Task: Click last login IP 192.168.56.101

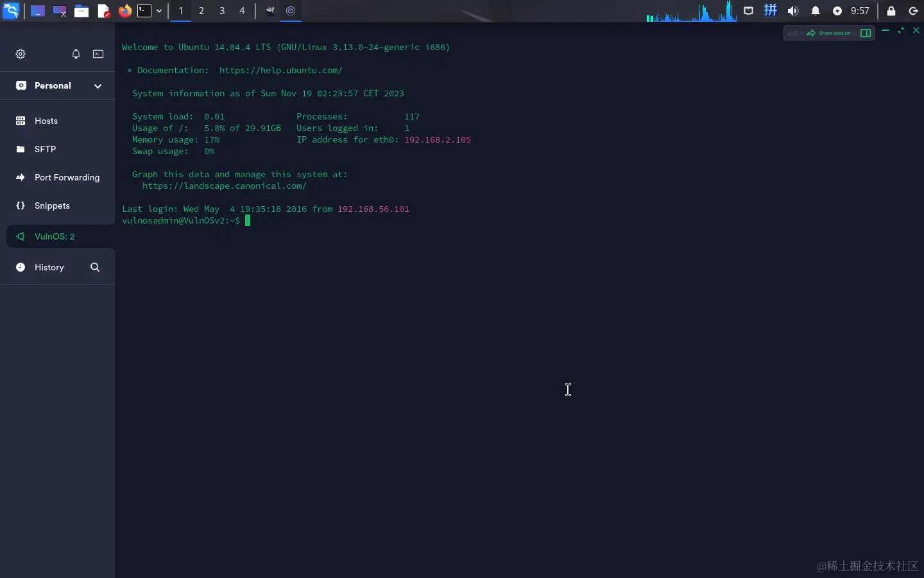Action: point(373,209)
